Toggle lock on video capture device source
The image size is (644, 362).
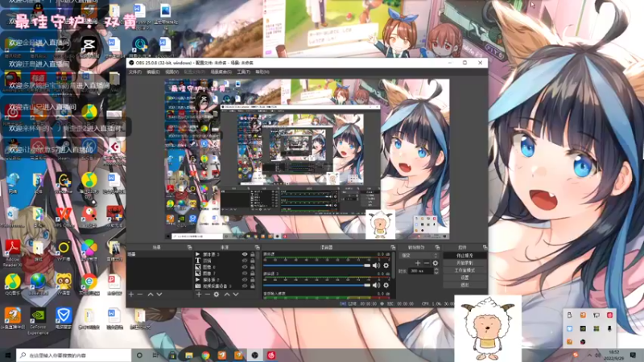coord(253,286)
